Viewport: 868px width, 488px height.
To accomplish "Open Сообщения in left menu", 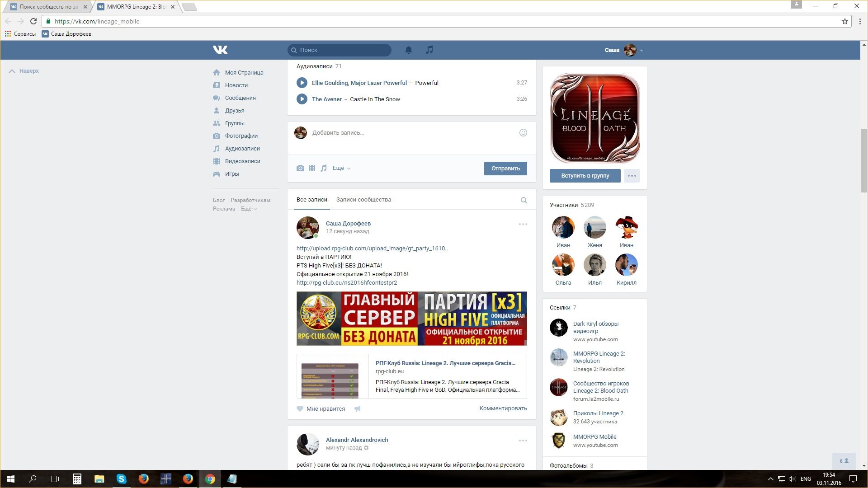I will tap(240, 98).
